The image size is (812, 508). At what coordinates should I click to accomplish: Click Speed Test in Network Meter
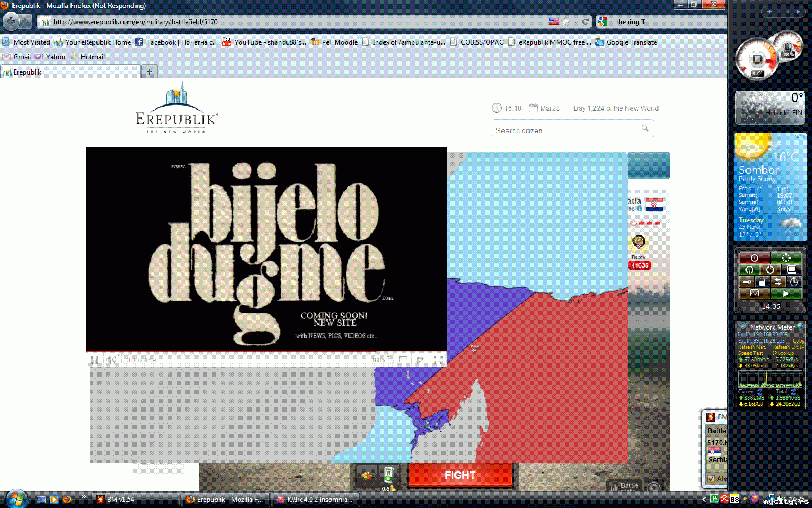(751, 353)
